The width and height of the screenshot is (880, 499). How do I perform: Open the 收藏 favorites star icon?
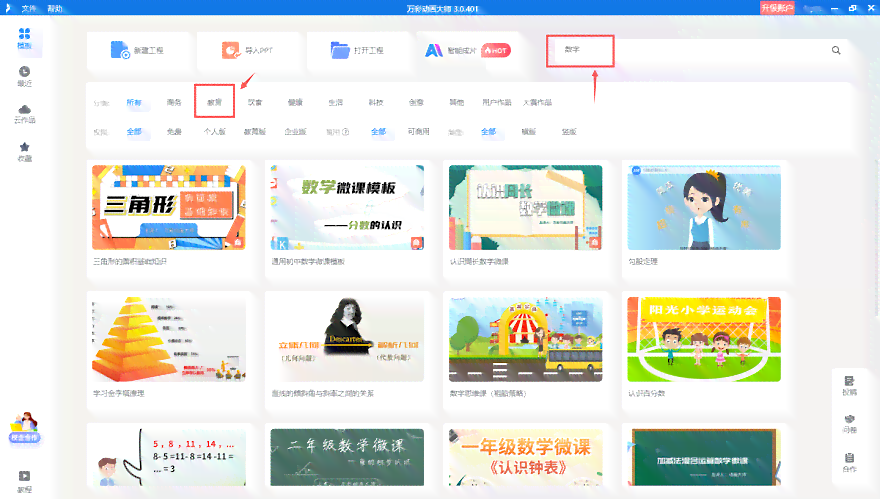click(x=24, y=152)
